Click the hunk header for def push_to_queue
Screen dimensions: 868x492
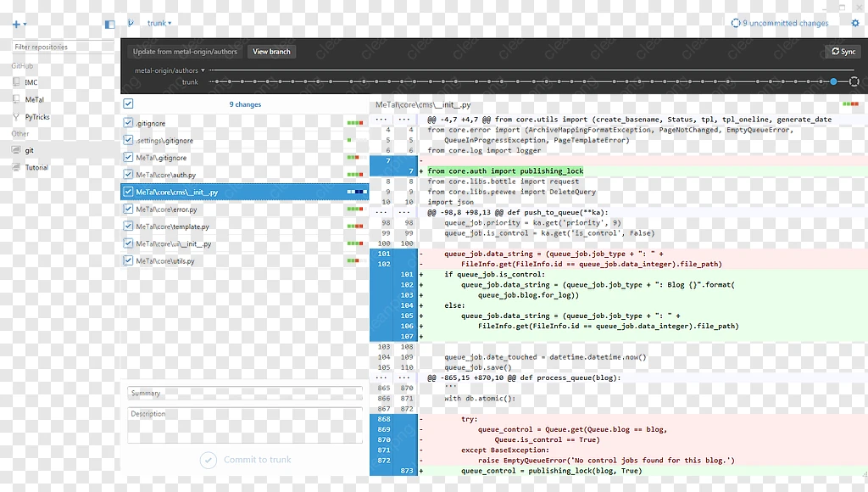518,212
